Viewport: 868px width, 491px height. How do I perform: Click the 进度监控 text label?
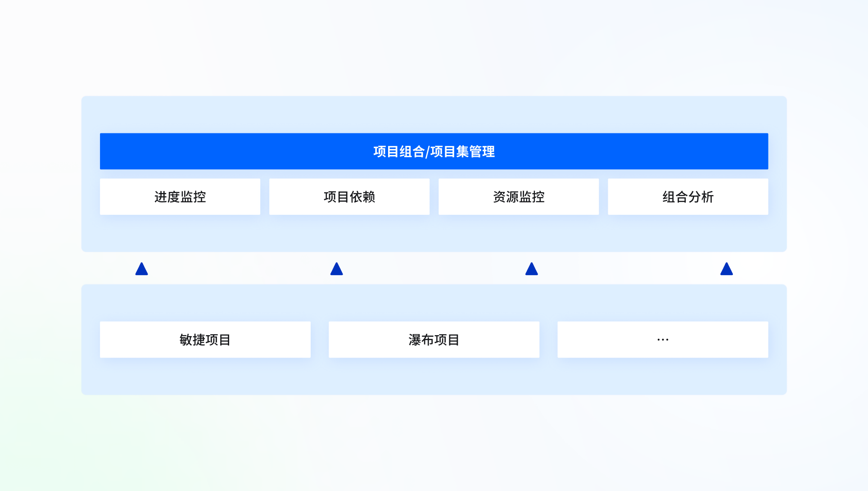point(180,197)
